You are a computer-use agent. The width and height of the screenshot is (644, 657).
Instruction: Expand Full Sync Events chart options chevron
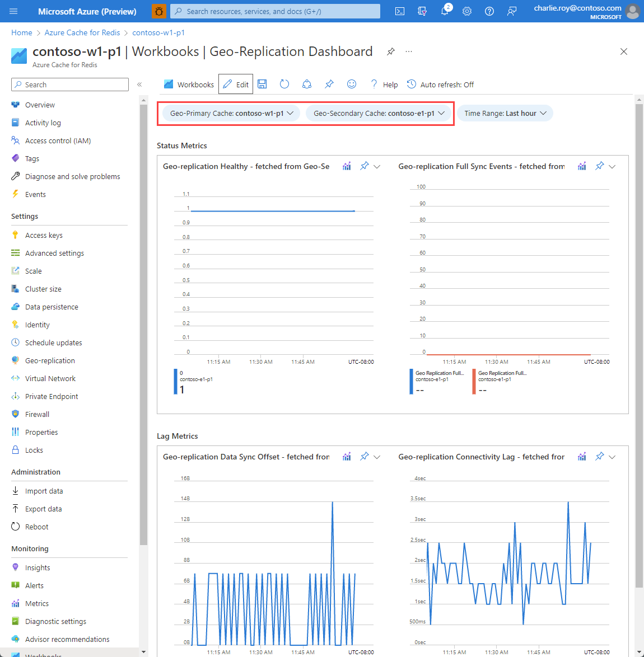[x=612, y=166]
